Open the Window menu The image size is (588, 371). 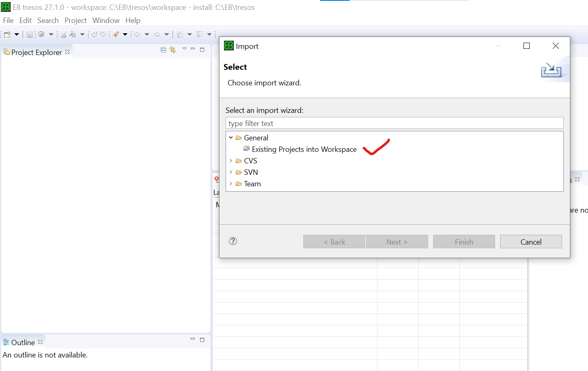click(x=106, y=20)
